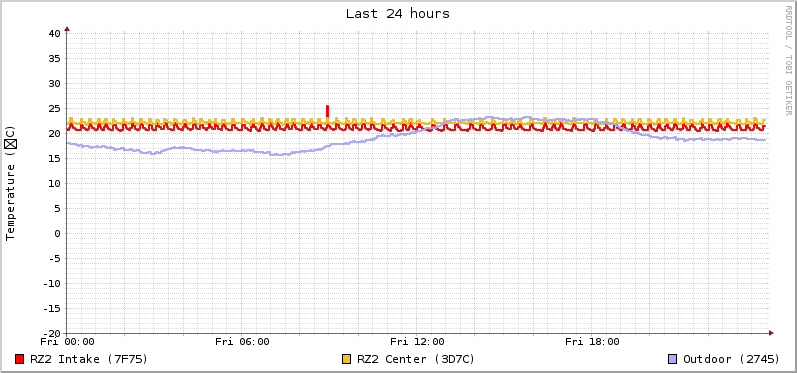
Task: Click the 40 value on temperature axis
Action: (55, 34)
